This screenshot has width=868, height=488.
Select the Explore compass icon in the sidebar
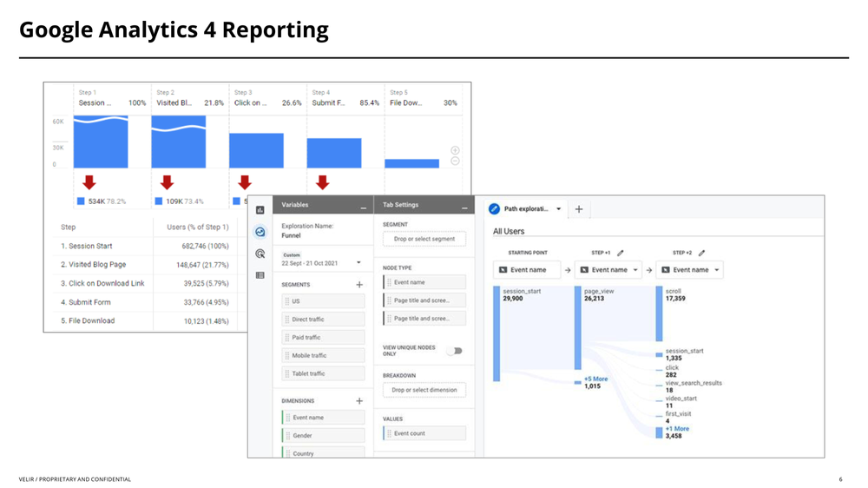(260, 232)
